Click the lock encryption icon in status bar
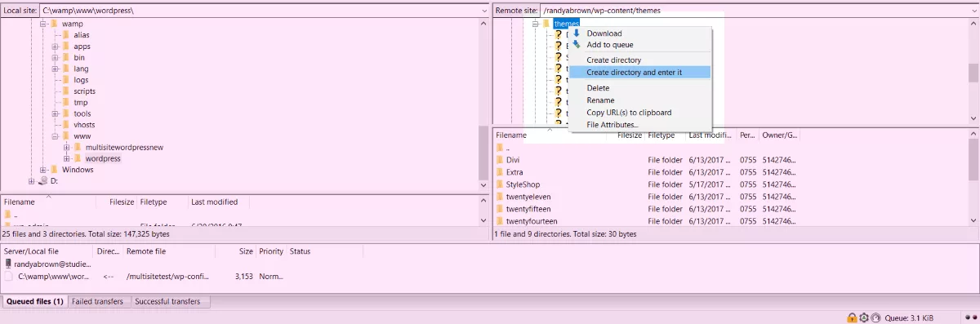This screenshot has width=980, height=324. coord(851,317)
